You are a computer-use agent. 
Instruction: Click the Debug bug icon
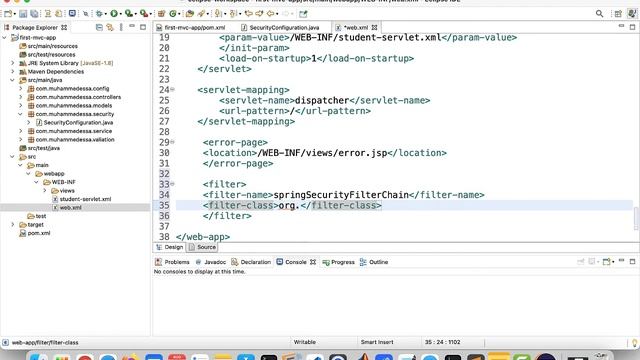click(99, 14)
